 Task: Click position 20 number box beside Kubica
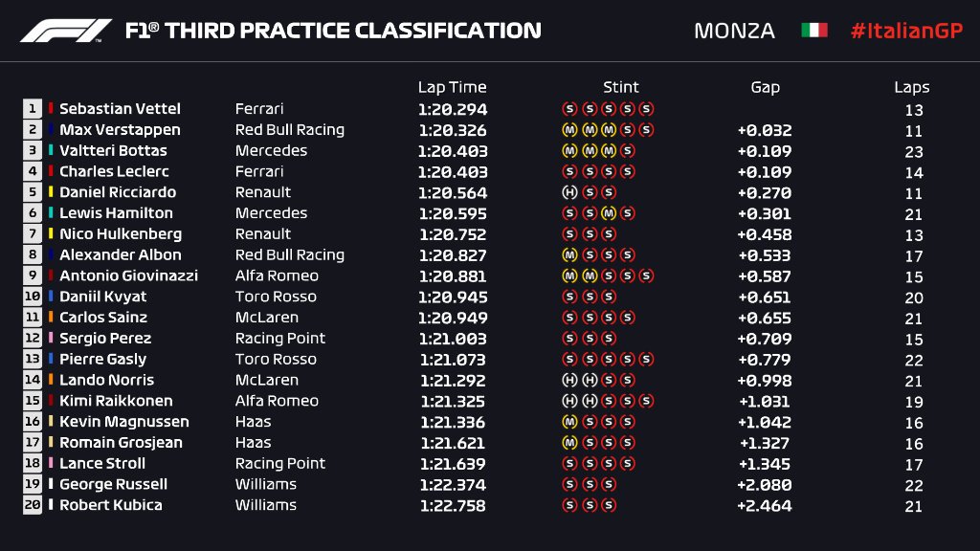click(x=33, y=505)
